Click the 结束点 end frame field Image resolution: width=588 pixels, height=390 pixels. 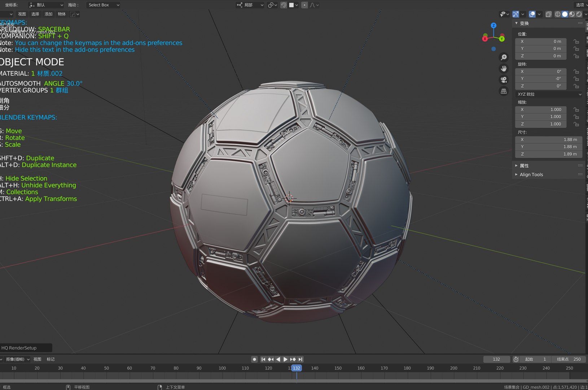(x=569, y=359)
